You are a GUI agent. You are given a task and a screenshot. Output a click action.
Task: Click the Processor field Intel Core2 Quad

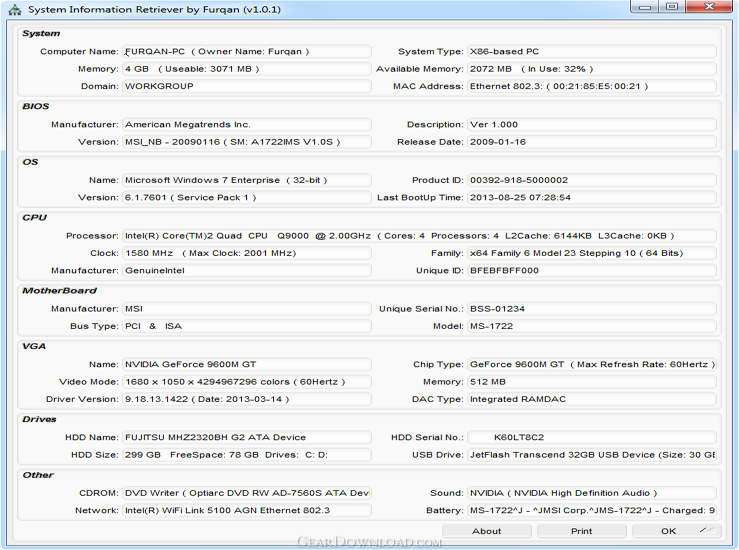tap(419, 236)
